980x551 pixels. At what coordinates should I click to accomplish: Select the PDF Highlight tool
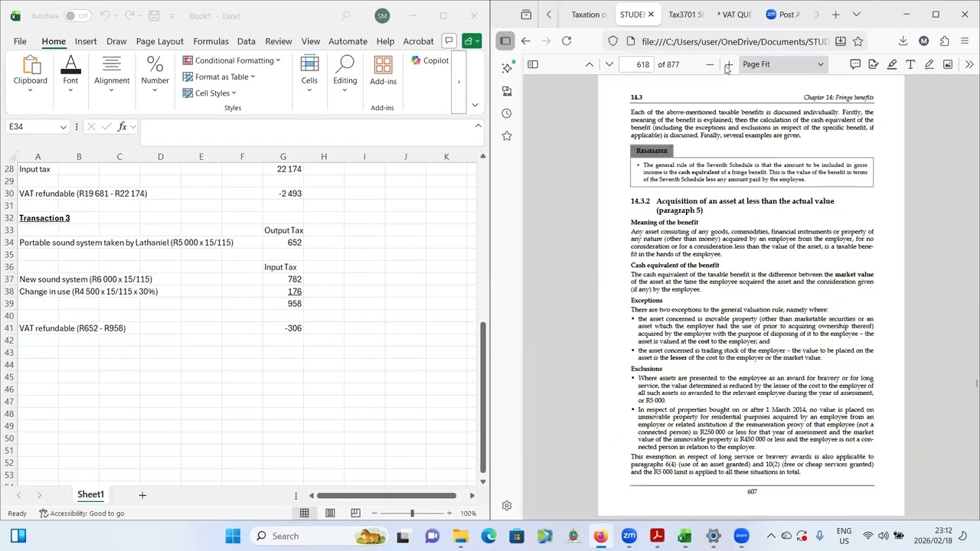tap(892, 64)
